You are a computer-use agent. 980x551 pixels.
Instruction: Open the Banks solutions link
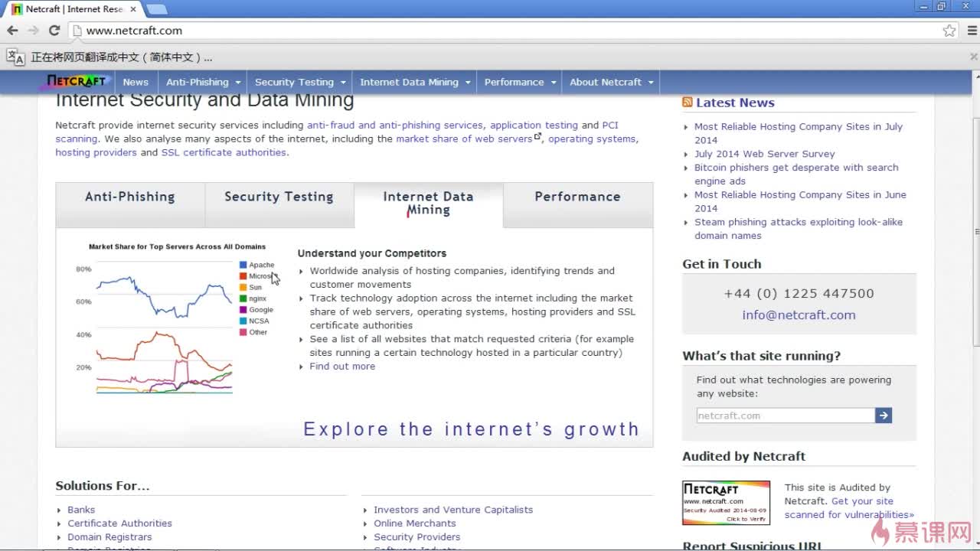coord(81,510)
